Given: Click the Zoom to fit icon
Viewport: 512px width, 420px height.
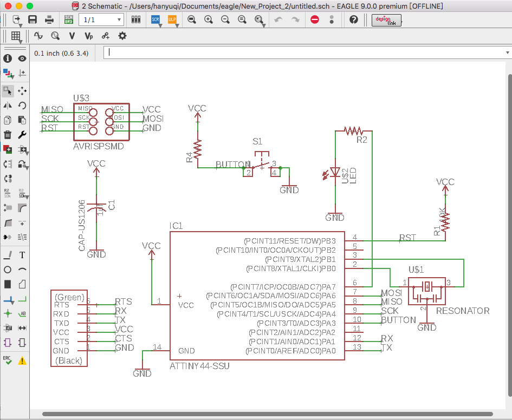Looking at the screenshot, I should [191, 20].
